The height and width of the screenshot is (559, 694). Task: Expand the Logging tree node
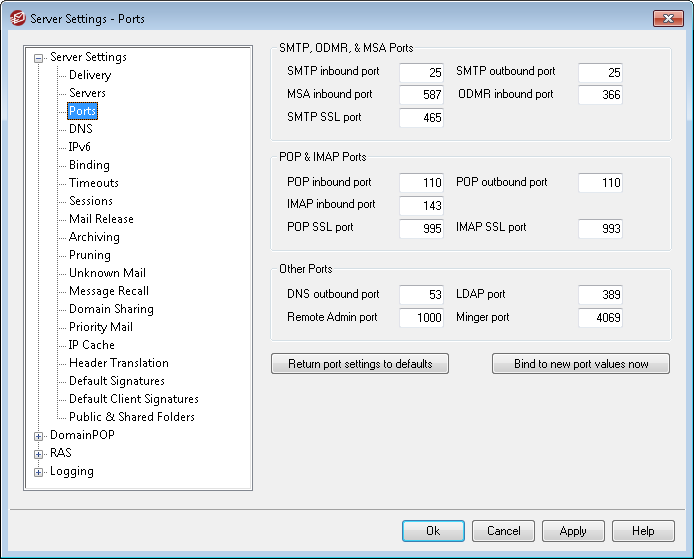point(39,472)
